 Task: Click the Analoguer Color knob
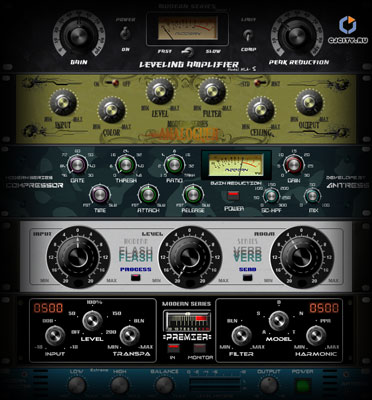pos(111,110)
